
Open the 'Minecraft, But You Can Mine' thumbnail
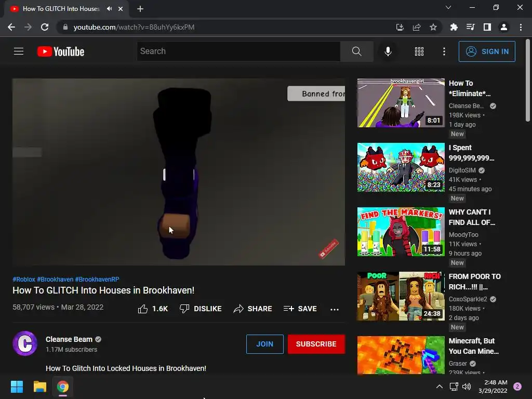[x=401, y=355]
